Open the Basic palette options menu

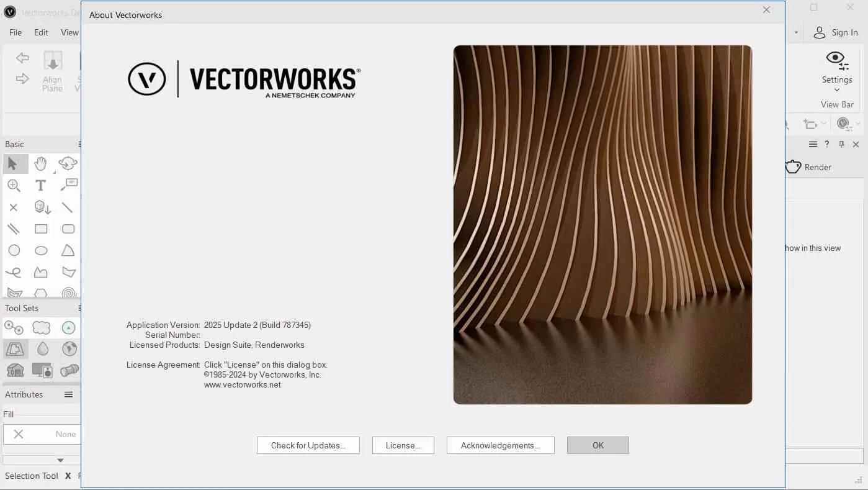point(79,144)
